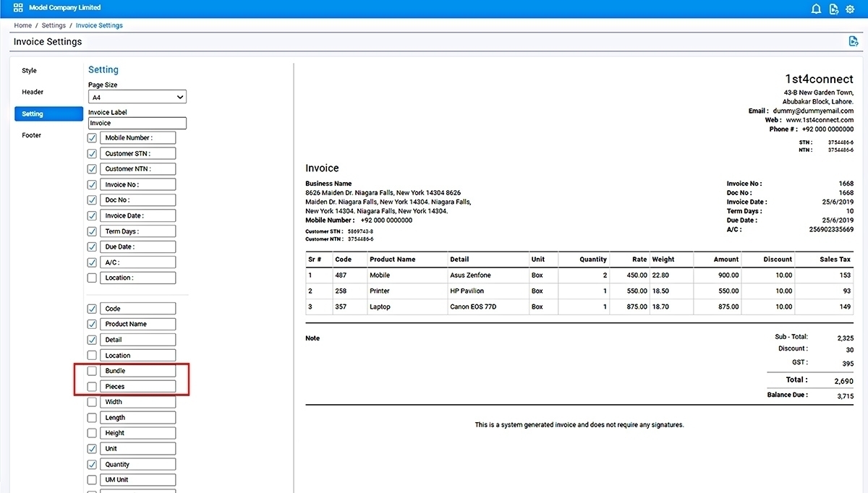Open the video help icon beside Invoice Settings
This screenshot has height=493, width=868.
tap(854, 41)
